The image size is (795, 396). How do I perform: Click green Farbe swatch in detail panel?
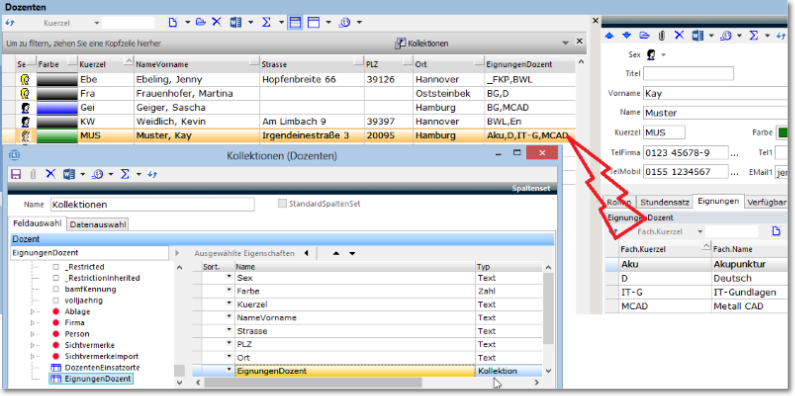783,132
